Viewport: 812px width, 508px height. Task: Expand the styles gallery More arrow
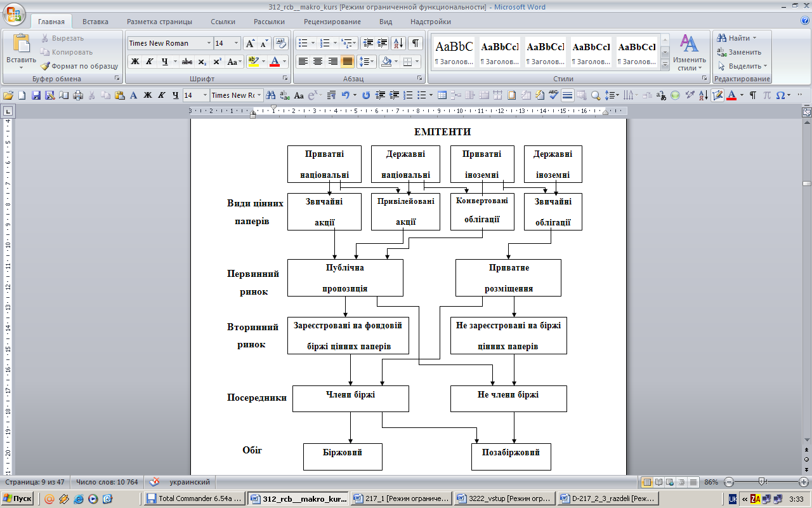pos(665,66)
